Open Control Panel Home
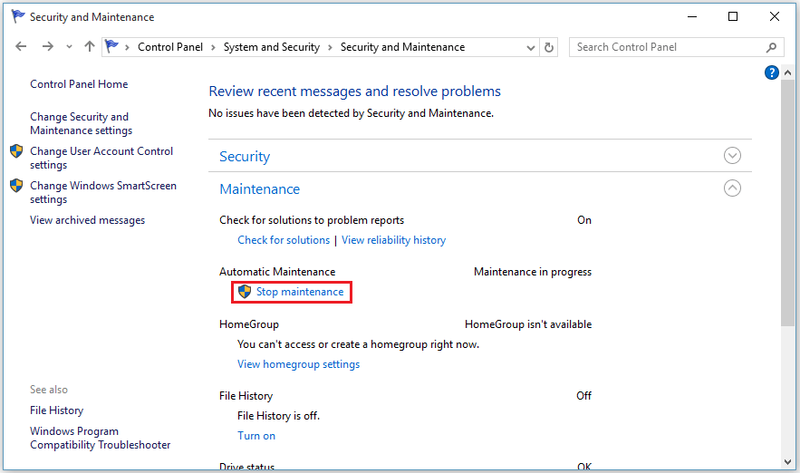The height and width of the screenshot is (473, 800). (x=79, y=84)
